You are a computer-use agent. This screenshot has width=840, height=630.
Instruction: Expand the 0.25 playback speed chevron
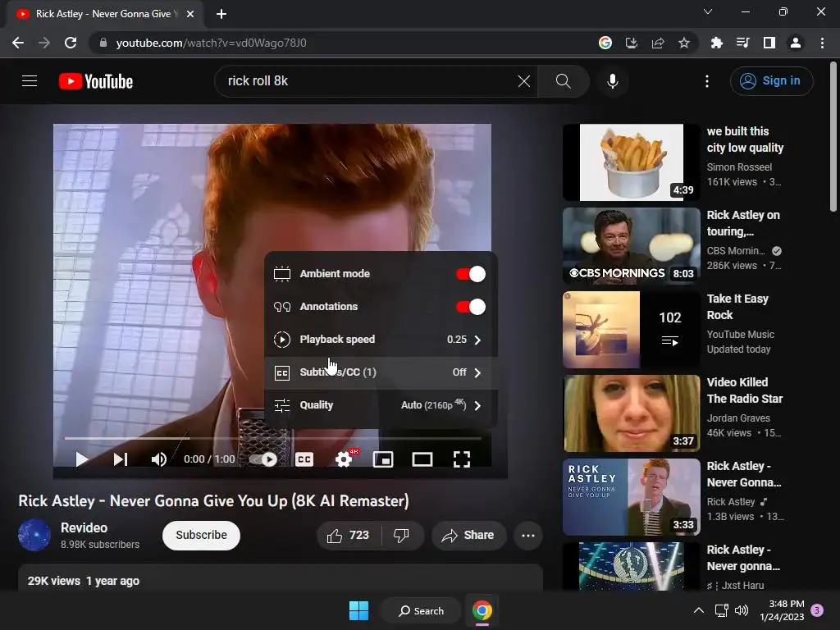tap(477, 340)
